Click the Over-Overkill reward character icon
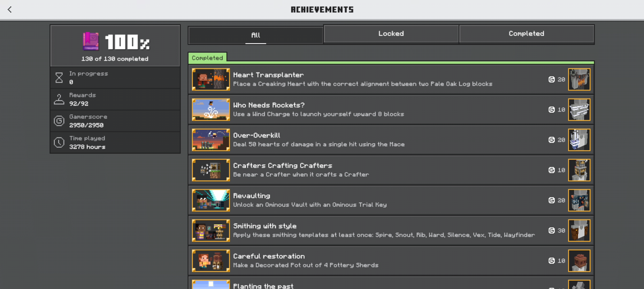 point(579,140)
